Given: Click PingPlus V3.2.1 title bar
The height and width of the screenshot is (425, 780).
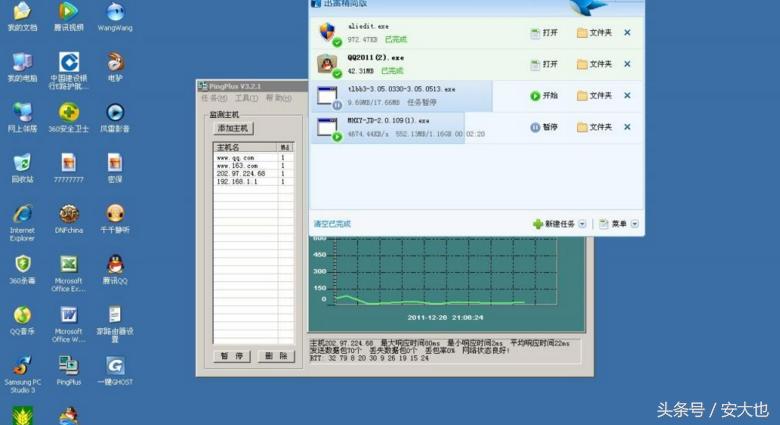Looking at the screenshot, I should (252, 86).
